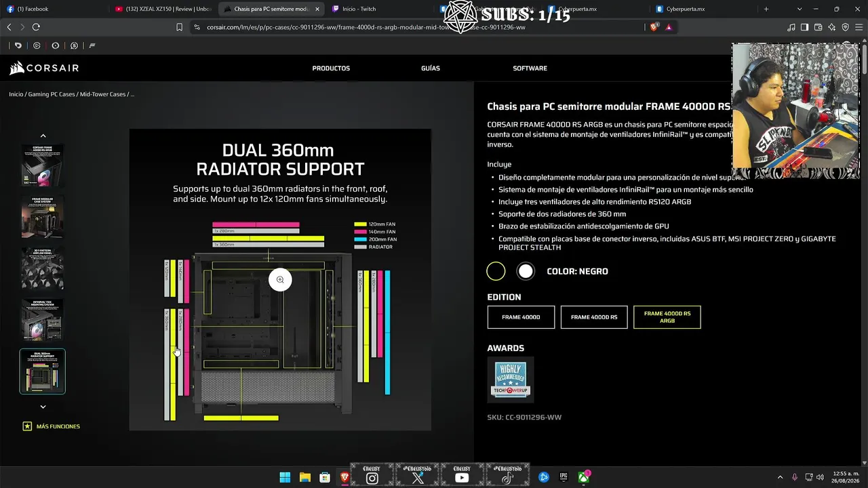868x488 pixels.
Task: Launch Epic Games from the taskbar
Action: click(x=564, y=477)
